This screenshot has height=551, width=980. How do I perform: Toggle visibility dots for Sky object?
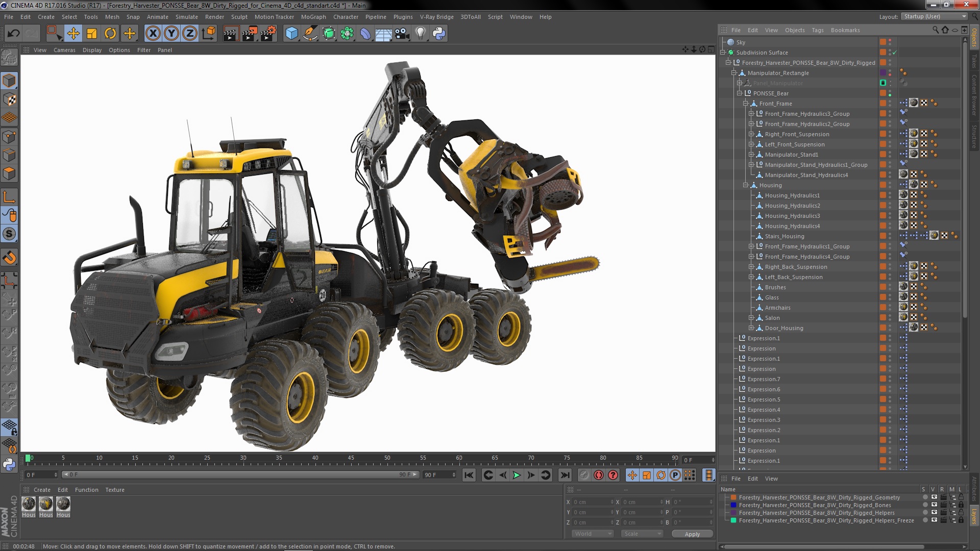[x=890, y=42]
